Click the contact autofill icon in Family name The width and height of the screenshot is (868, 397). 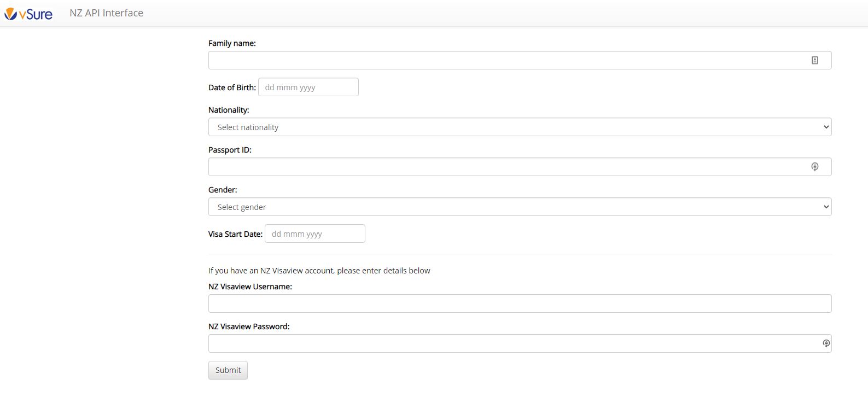coord(814,60)
